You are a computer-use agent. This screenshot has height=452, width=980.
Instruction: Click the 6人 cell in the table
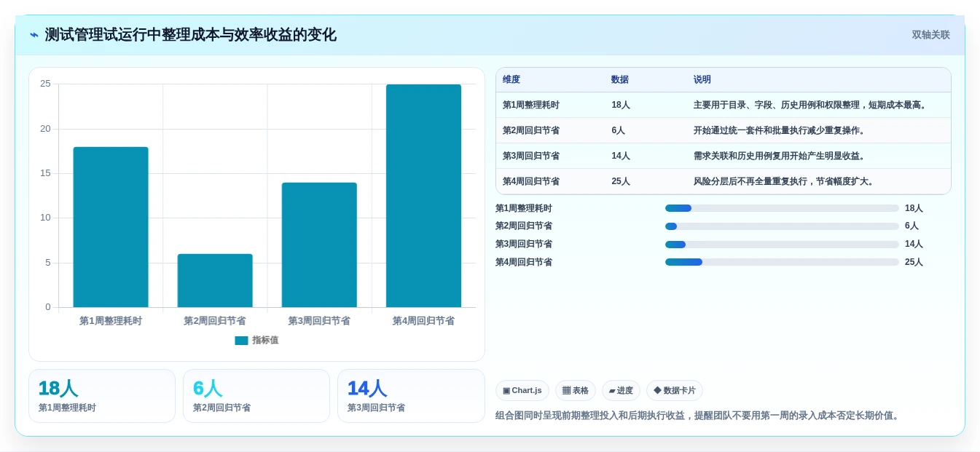[x=619, y=130]
